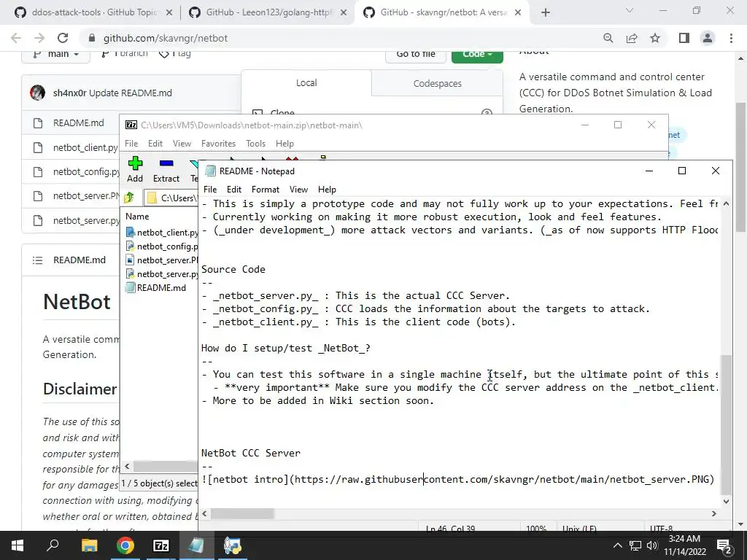Reload the page in Chrome

point(63,38)
